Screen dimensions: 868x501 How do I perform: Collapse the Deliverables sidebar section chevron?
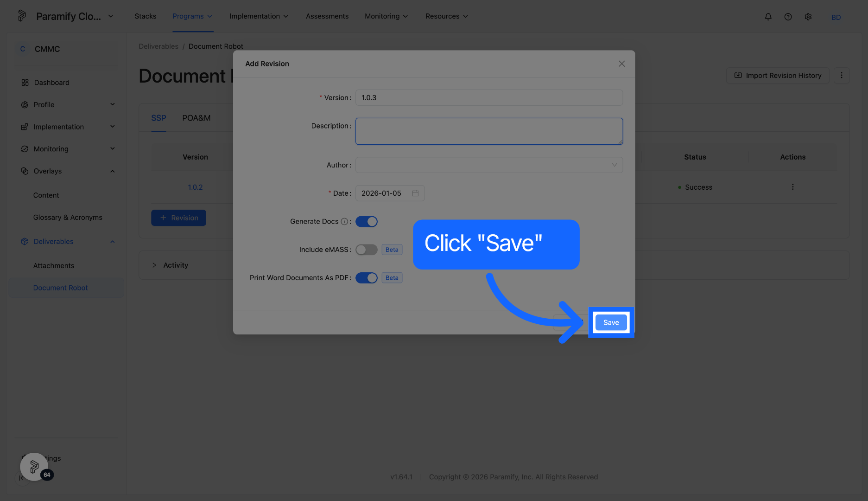coord(112,242)
